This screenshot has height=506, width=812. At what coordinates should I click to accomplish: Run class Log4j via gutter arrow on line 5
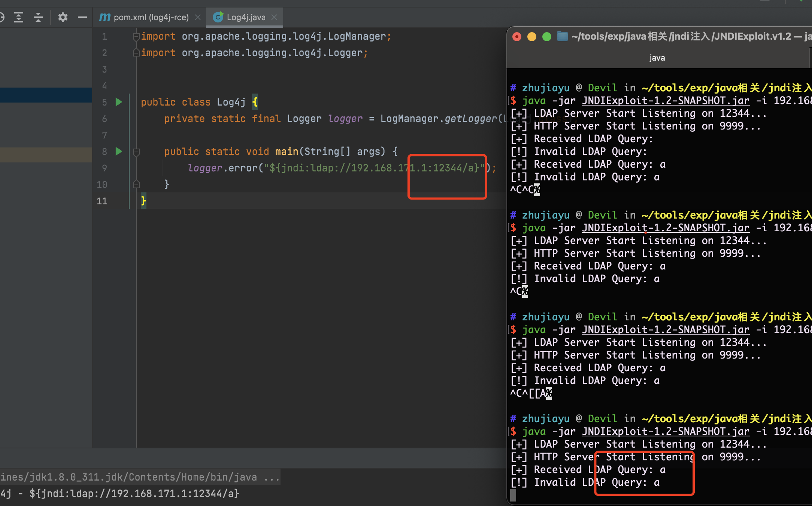(x=119, y=102)
